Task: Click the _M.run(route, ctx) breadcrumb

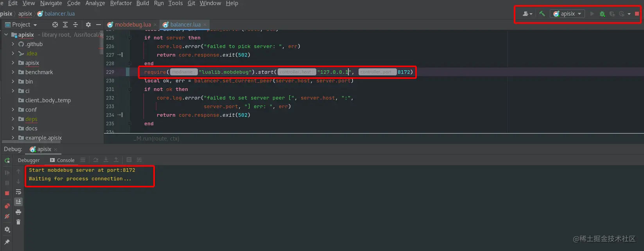Action: (156, 139)
